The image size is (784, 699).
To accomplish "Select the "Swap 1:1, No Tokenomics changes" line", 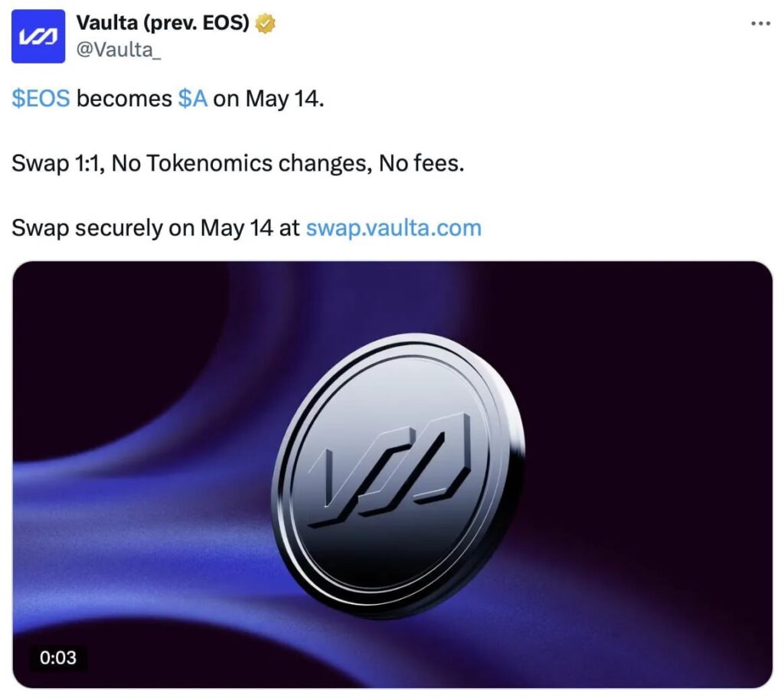I will tap(191, 164).
